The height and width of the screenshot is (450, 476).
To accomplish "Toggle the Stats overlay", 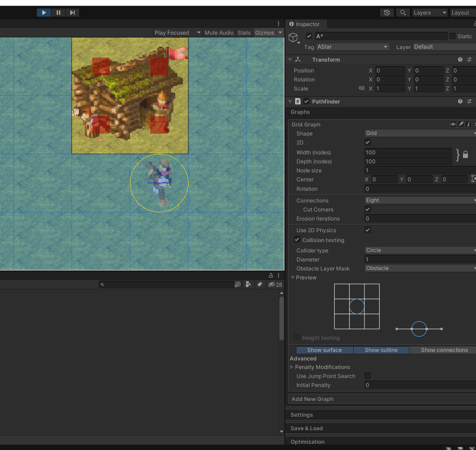I will [244, 32].
